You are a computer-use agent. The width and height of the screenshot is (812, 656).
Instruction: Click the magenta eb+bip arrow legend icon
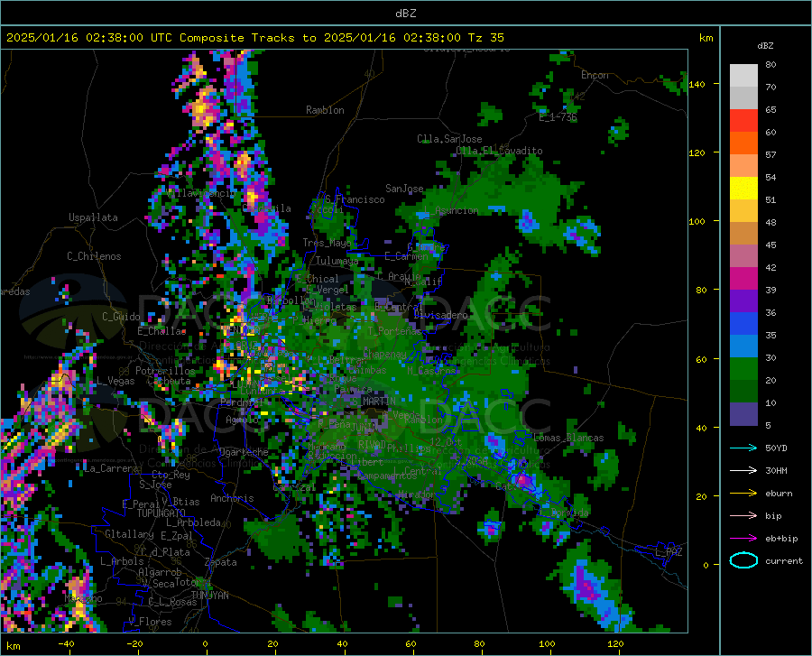click(x=743, y=539)
